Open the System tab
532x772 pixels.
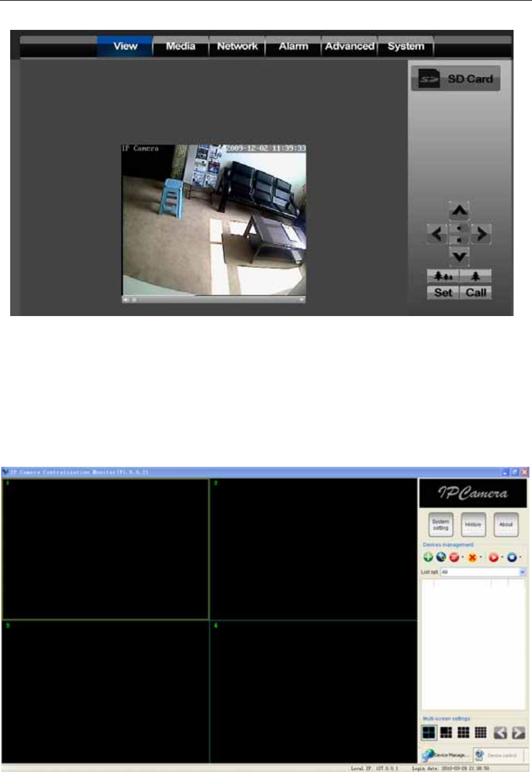click(x=406, y=46)
